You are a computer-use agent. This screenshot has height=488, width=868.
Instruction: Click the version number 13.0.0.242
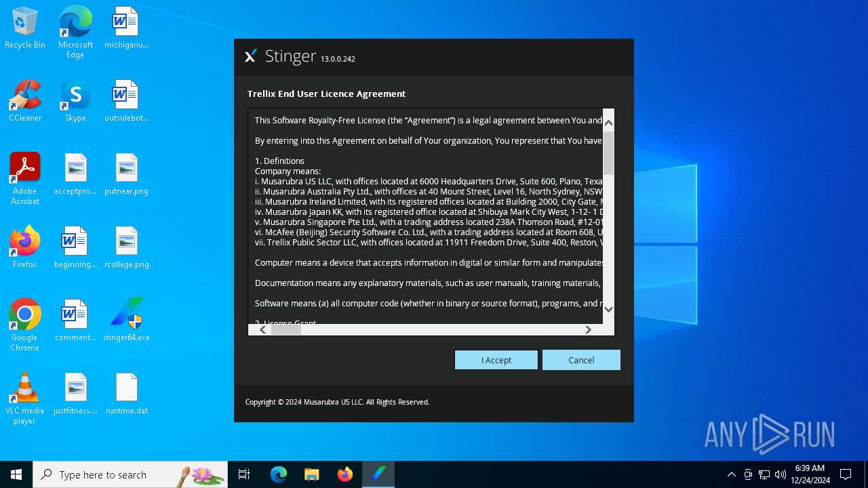coord(338,60)
